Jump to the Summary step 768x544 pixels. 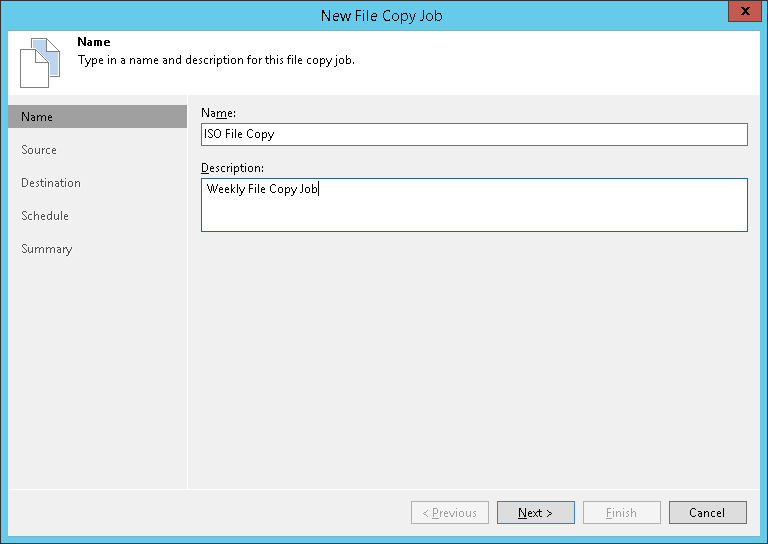click(47, 249)
